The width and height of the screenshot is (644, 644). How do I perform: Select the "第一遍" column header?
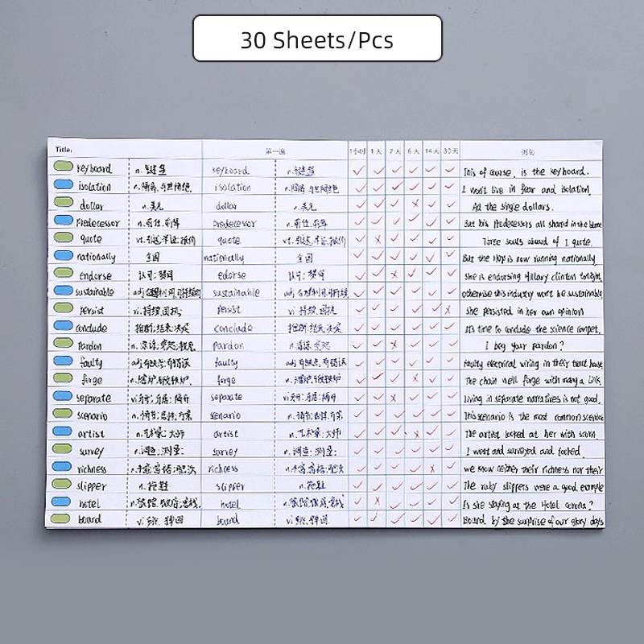(x=275, y=151)
